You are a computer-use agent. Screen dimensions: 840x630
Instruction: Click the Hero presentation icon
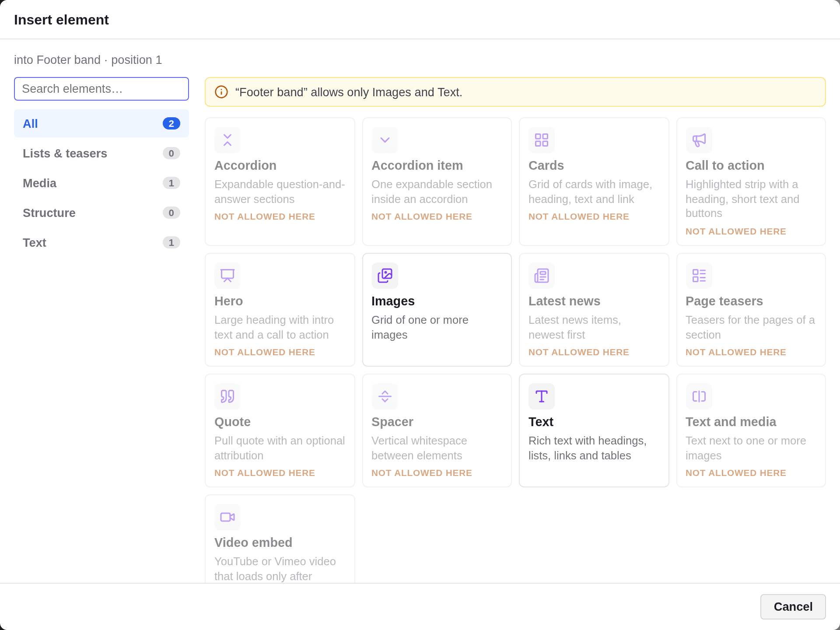[x=227, y=276]
